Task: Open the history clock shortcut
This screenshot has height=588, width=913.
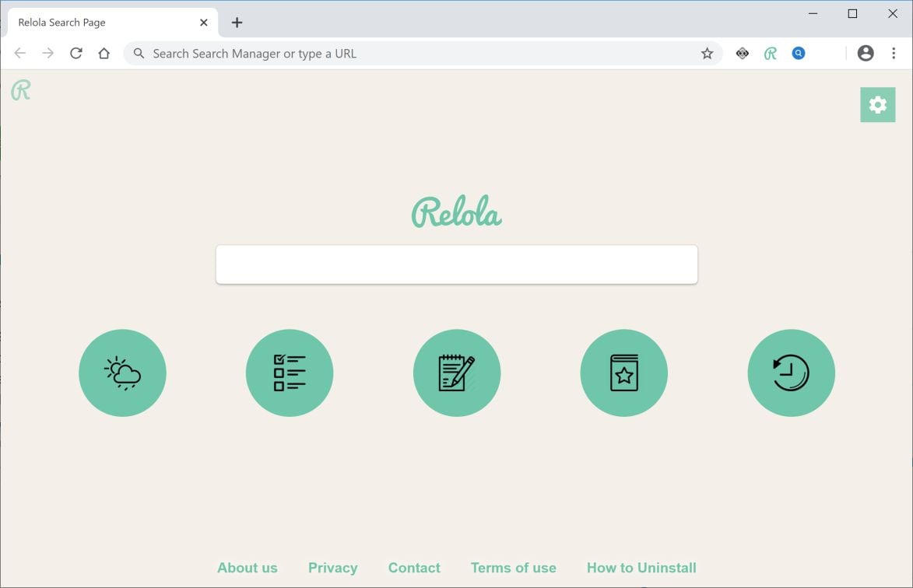Action: [x=791, y=373]
